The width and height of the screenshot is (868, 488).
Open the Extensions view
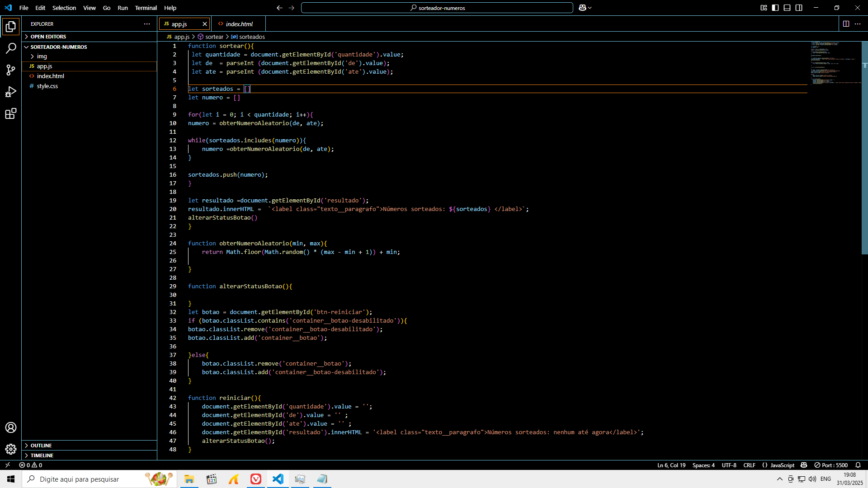point(10,113)
